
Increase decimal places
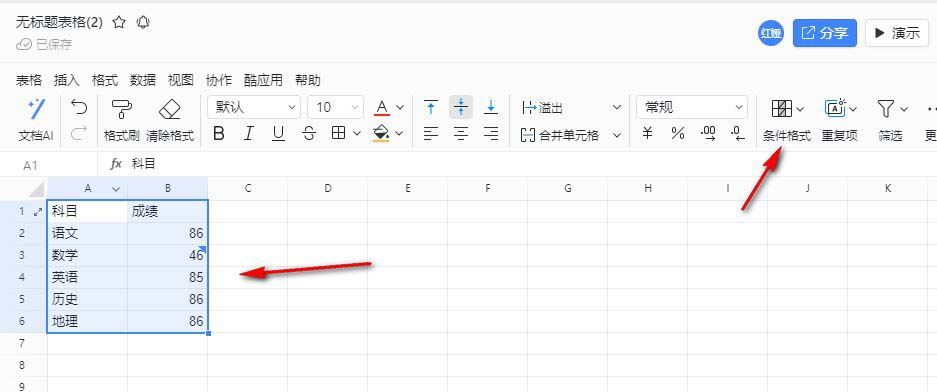click(x=709, y=134)
